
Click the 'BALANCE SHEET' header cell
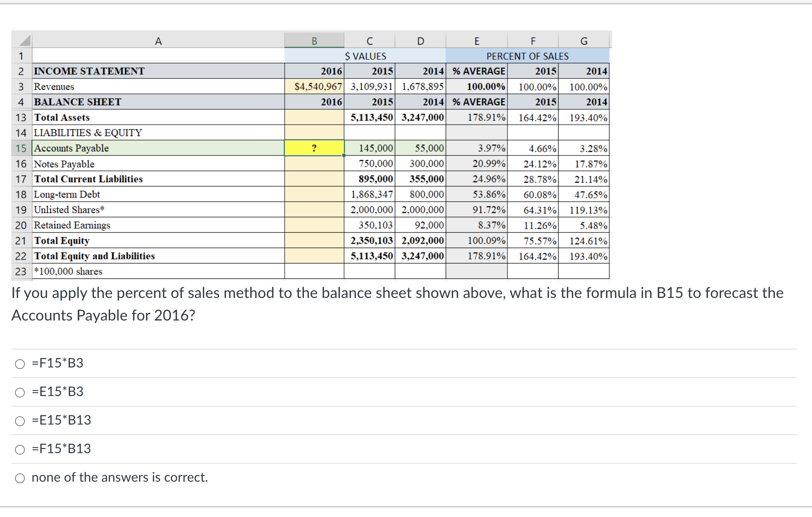[158, 102]
